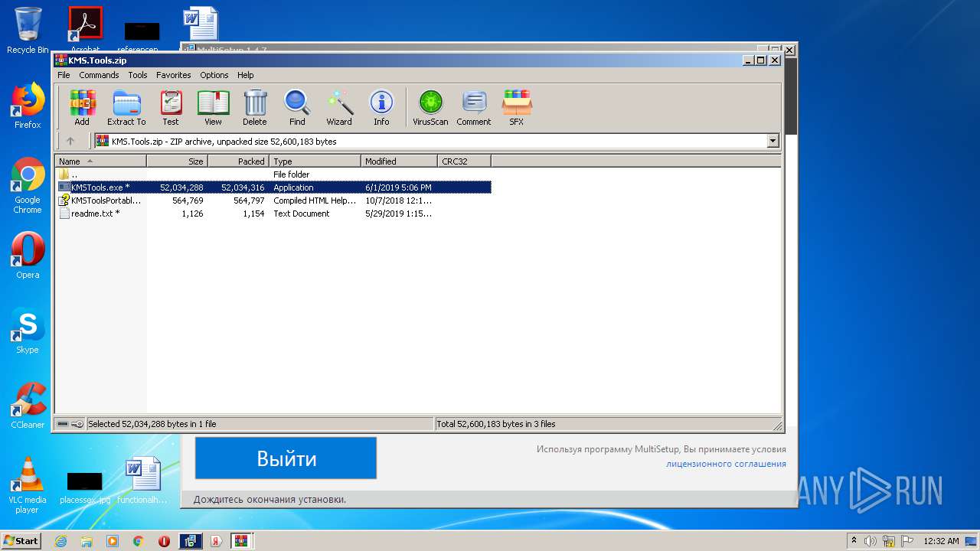
Task: Open the Google Chrome desktop icon
Action: click(x=28, y=186)
